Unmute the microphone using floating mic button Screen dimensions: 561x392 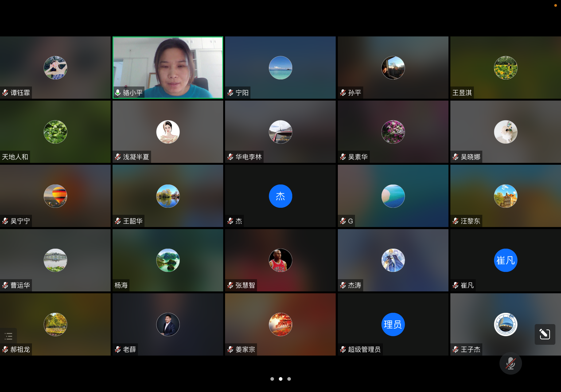[x=510, y=363]
